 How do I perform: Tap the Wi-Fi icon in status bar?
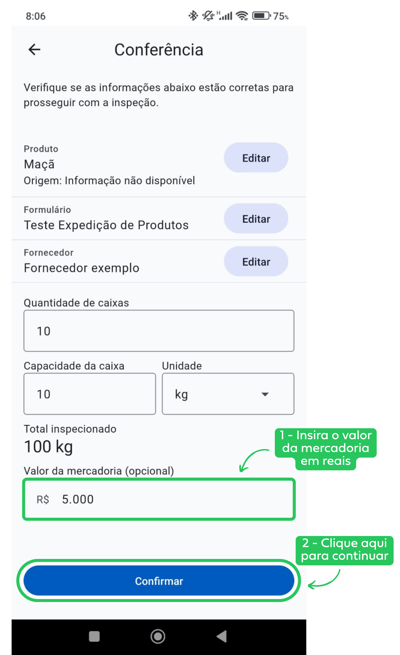click(242, 16)
